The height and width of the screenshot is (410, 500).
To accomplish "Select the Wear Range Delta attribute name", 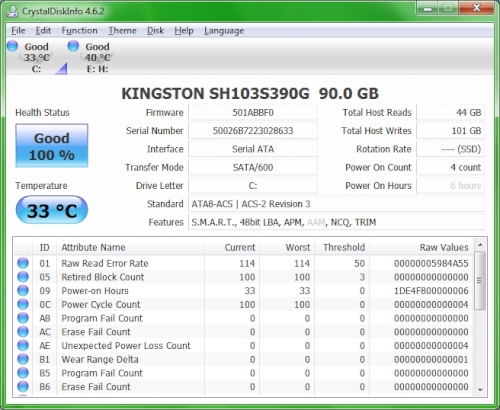I will tap(100, 359).
